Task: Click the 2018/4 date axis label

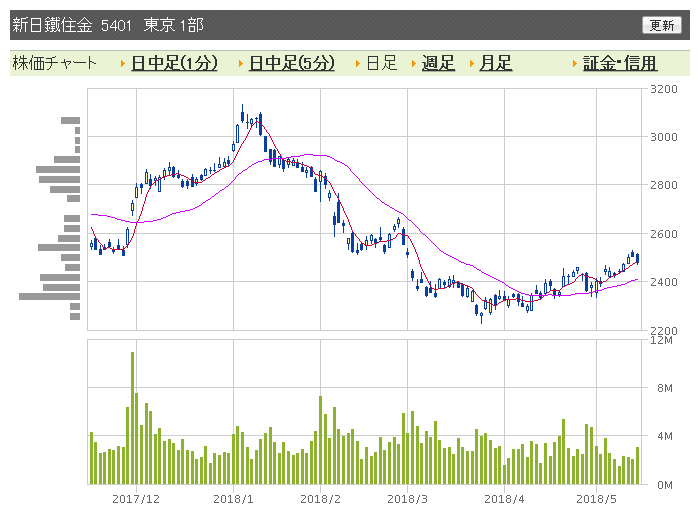Action: pos(504,499)
